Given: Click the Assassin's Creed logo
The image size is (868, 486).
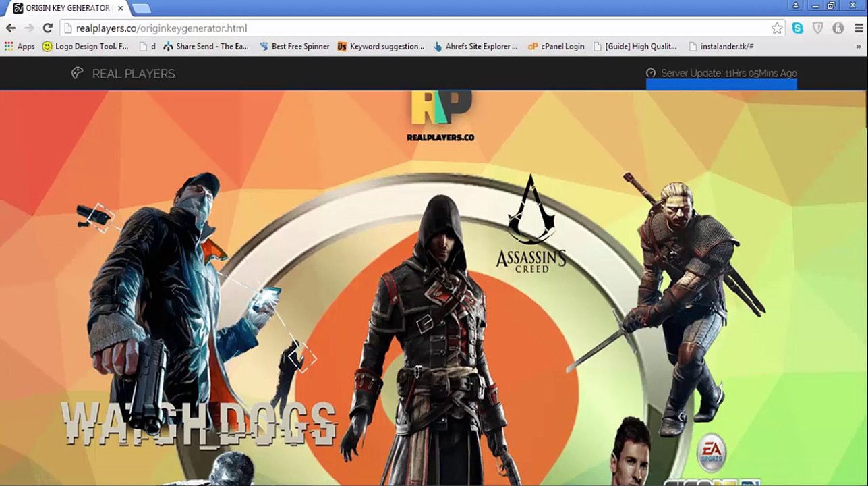Looking at the screenshot, I should (531, 223).
